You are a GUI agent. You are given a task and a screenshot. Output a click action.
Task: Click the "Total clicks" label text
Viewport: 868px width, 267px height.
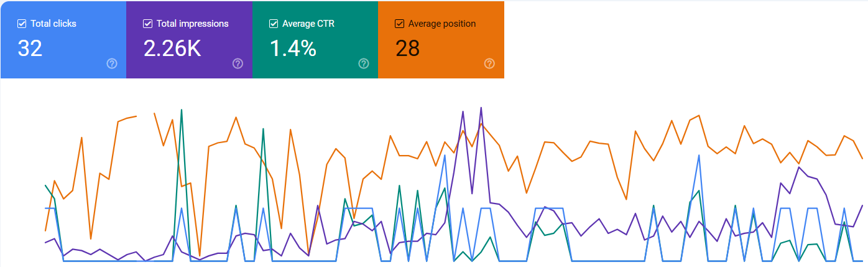click(53, 24)
